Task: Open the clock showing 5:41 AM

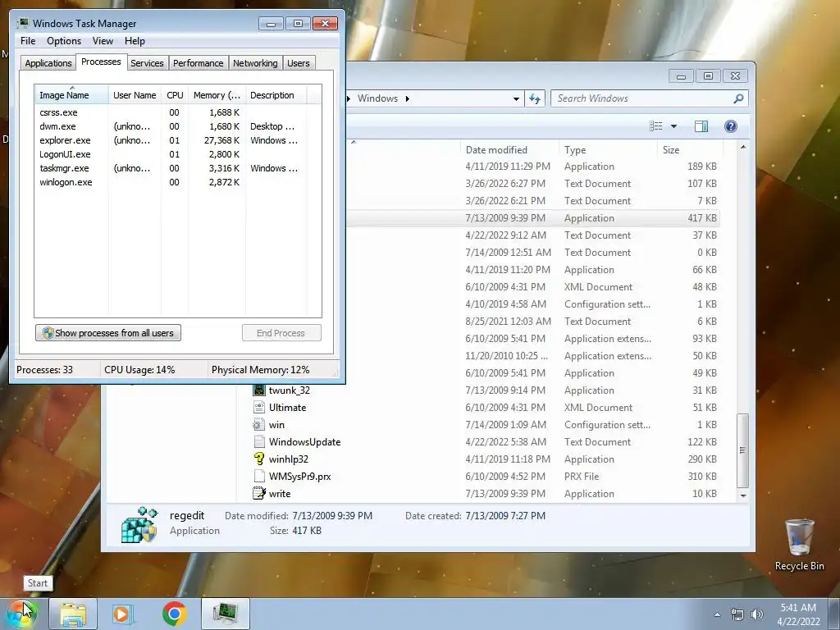Action: (798, 614)
